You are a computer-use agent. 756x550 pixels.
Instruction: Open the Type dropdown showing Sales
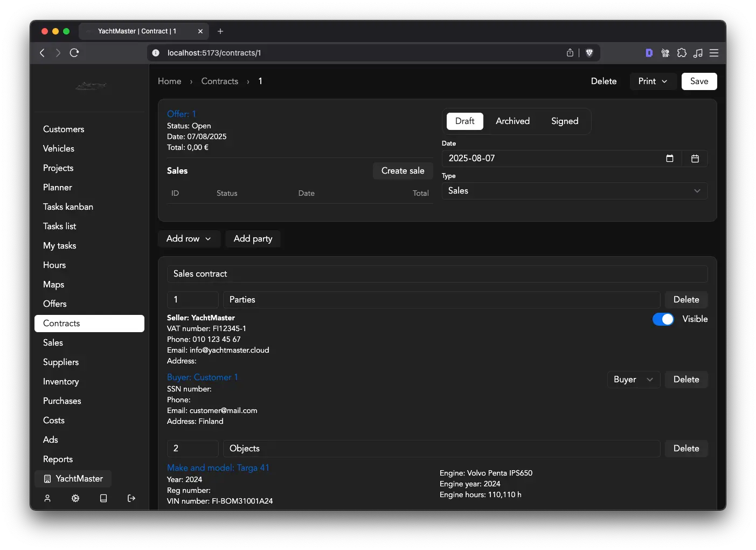(x=574, y=191)
